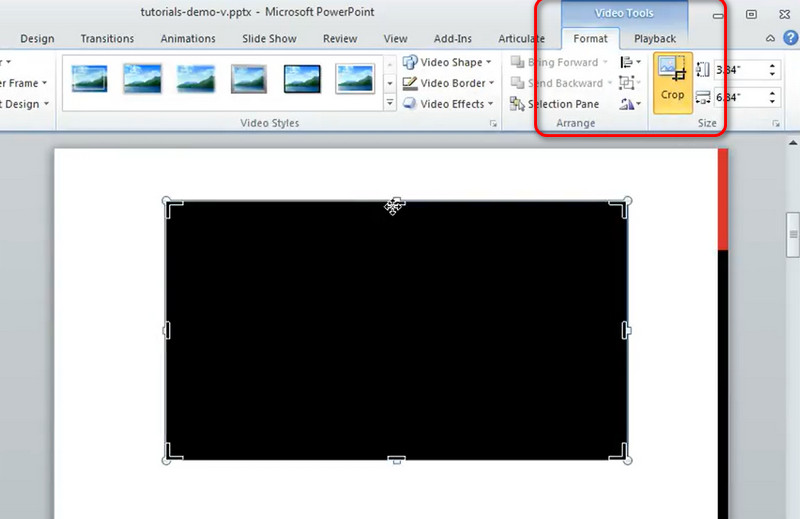Image resolution: width=800 pixels, height=519 pixels.
Task: Open the Size dialog launcher
Action: click(x=776, y=123)
